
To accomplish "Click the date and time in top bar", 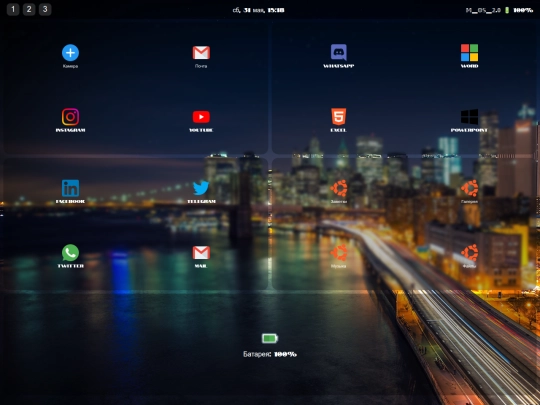I will [x=259, y=10].
